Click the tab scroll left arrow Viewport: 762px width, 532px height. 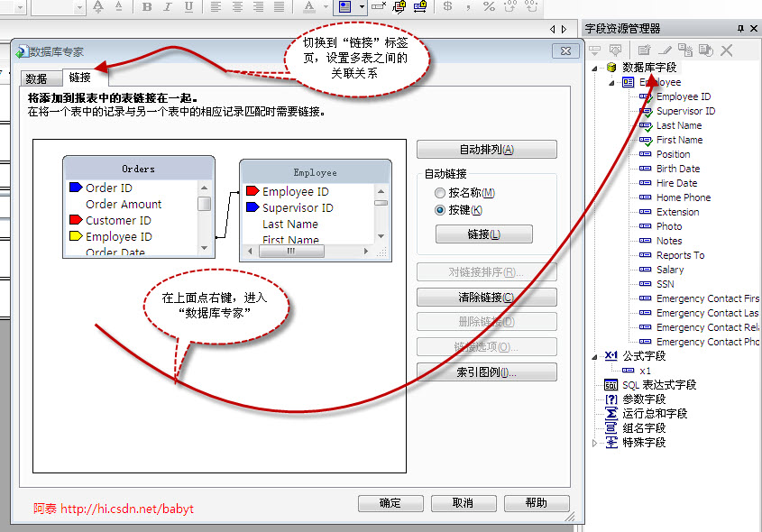click(x=553, y=29)
